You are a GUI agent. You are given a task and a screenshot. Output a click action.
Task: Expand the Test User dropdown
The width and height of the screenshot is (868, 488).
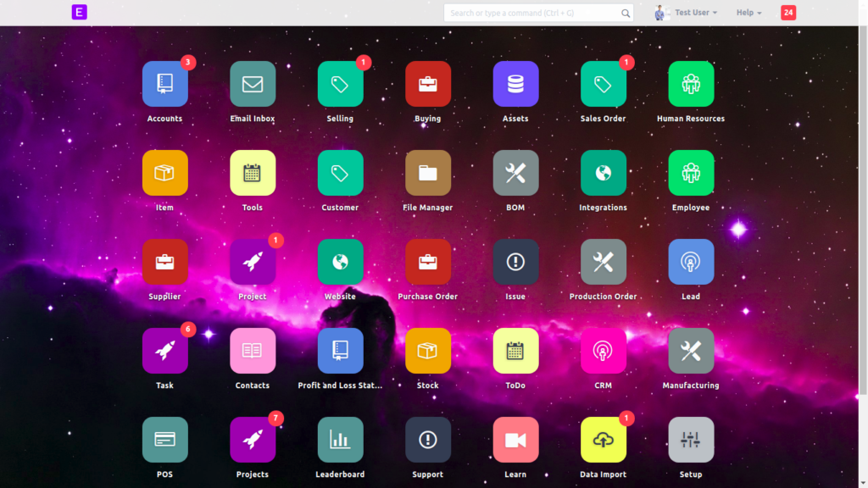click(696, 13)
